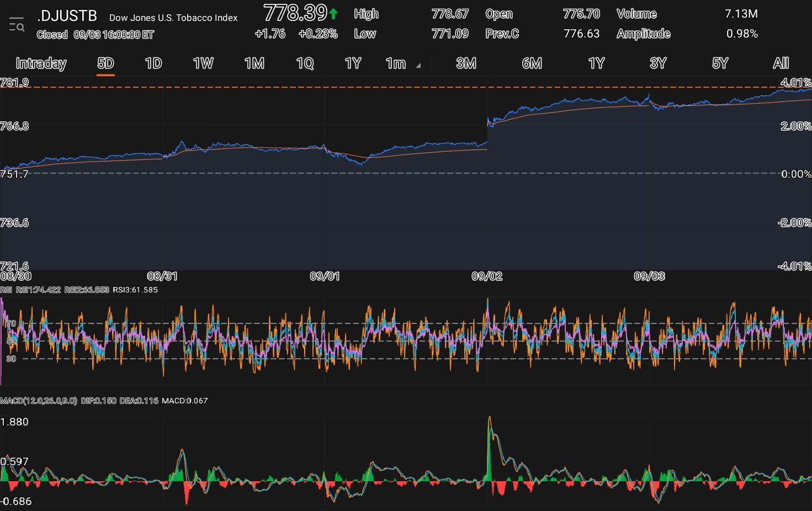This screenshot has width=812, height=511.
Task: Open the MACD(12.0,26.0,9.0) indicator settings label
Action: (x=39, y=401)
